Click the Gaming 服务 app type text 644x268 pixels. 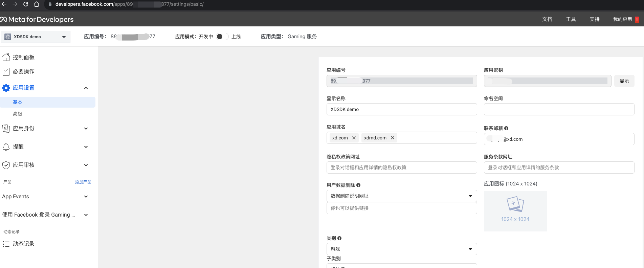point(302,37)
